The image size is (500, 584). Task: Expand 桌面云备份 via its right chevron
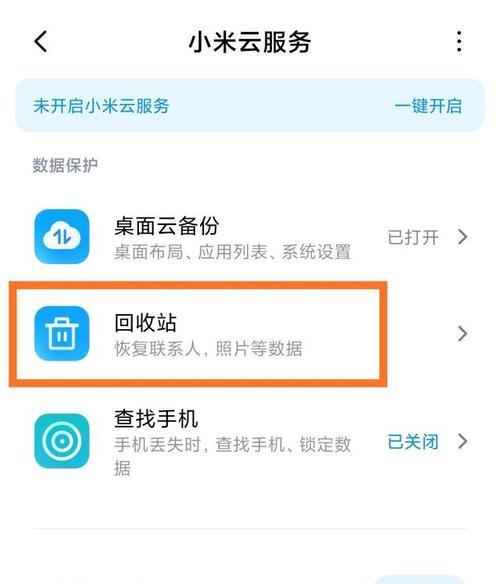[463, 237]
